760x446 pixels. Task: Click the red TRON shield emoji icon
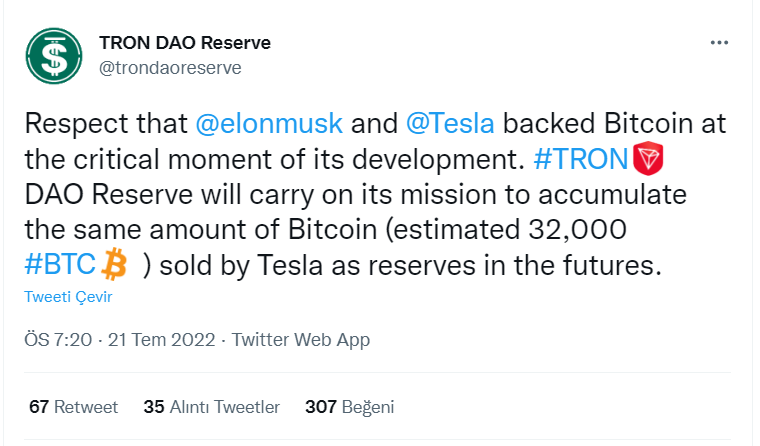(x=648, y=159)
